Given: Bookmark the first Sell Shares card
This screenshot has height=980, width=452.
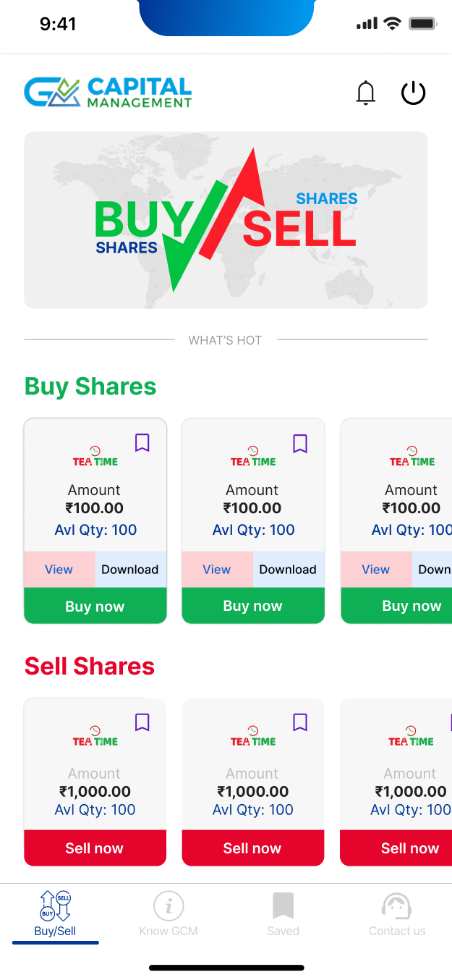Looking at the screenshot, I should coord(142,722).
